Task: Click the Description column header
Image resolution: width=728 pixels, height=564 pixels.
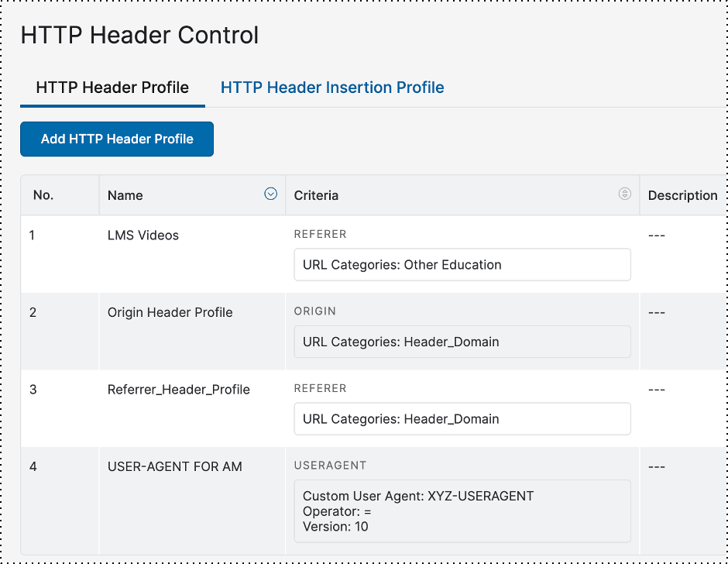Action: (682, 195)
